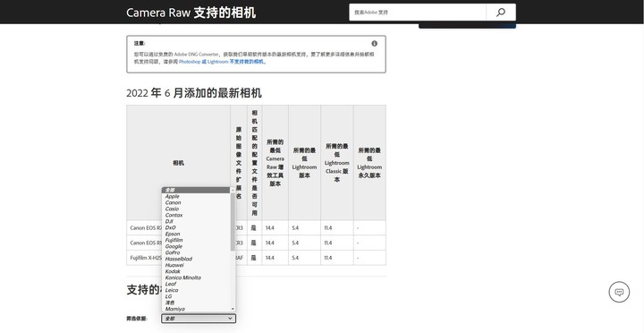644x333 pixels.
Task: Select 全部 option in the dropdown list
Action: (x=196, y=190)
